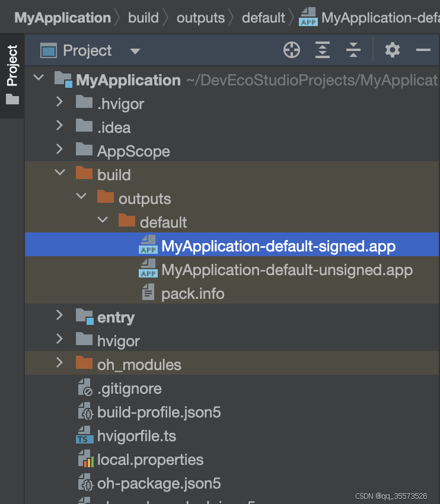The image size is (440, 504).
Task: Expand the hvigor folder chevron
Action: [x=59, y=339]
